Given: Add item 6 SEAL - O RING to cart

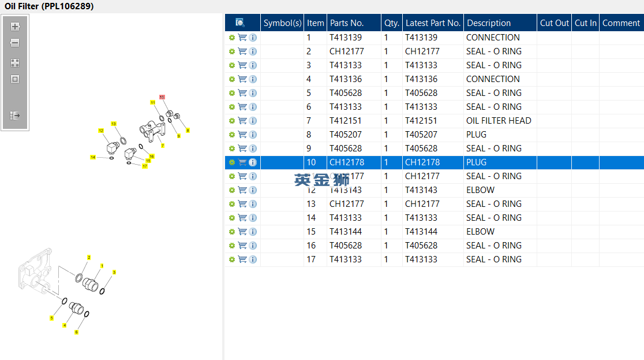Looking at the screenshot, I should coord(242,107).
